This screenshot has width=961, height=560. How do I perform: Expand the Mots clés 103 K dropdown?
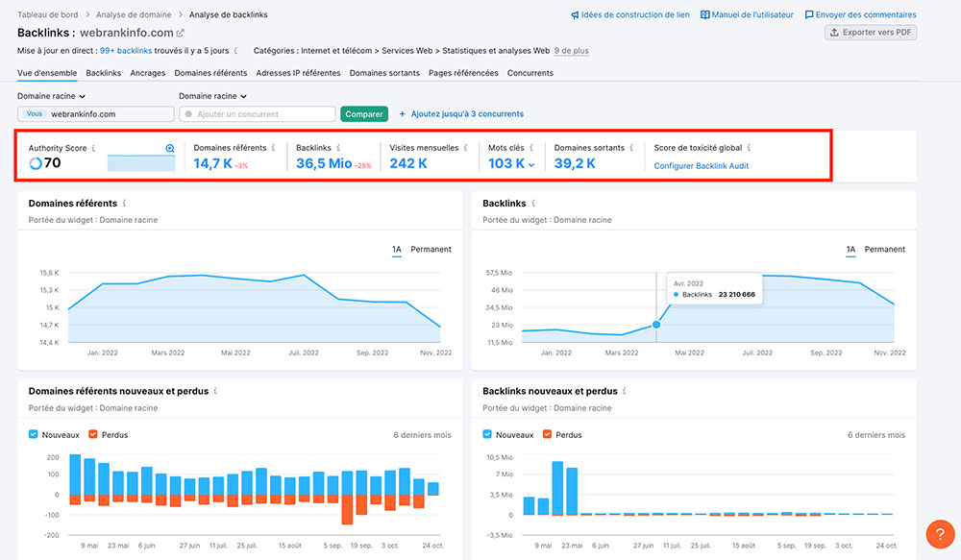coord(531,165)
